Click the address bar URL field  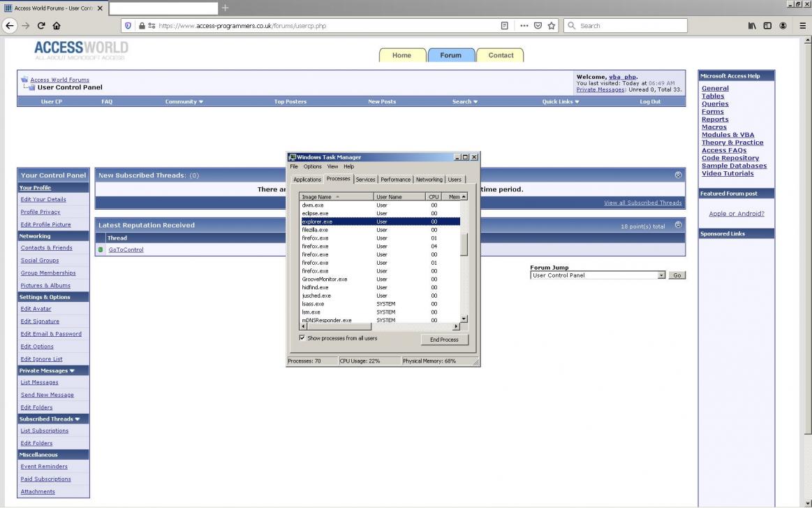pos(326,25)
